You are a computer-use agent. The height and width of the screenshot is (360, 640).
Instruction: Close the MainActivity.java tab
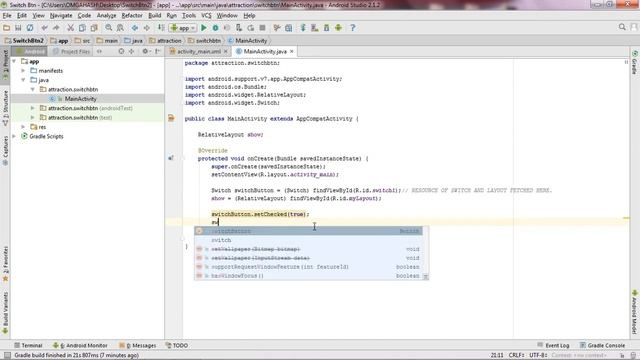(291, 51)
